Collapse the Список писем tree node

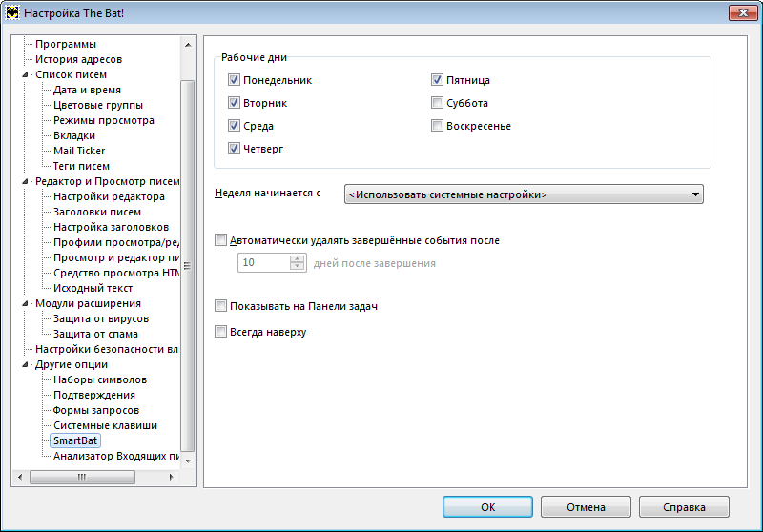click(26, 74)
